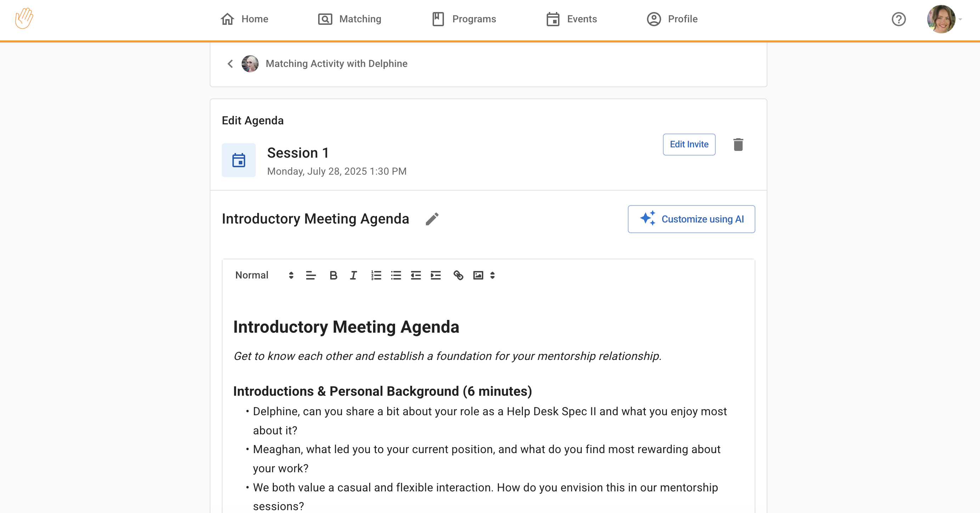Open the user avatar account menu

(x=941, y=19)
